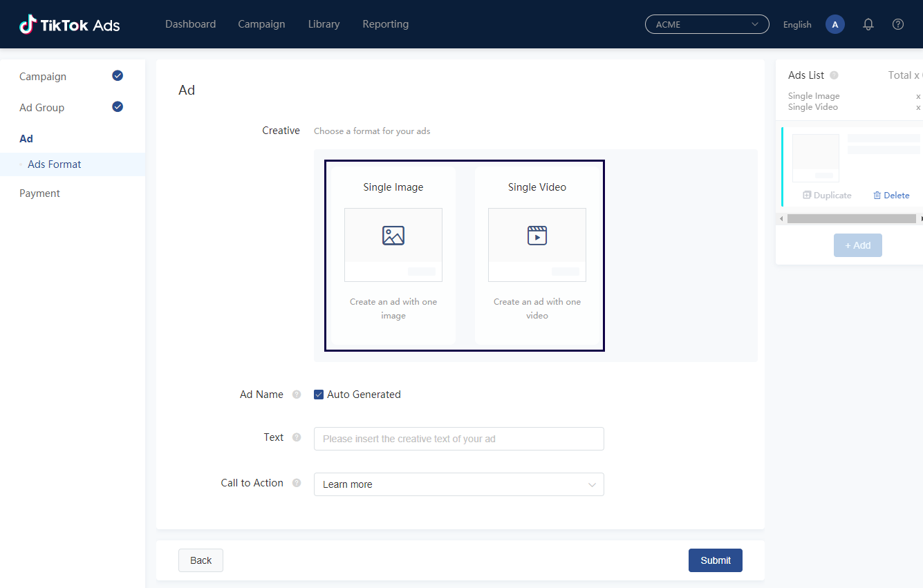Select the Single Video format icon
This screenshot has width=923, height=588.
537,236
